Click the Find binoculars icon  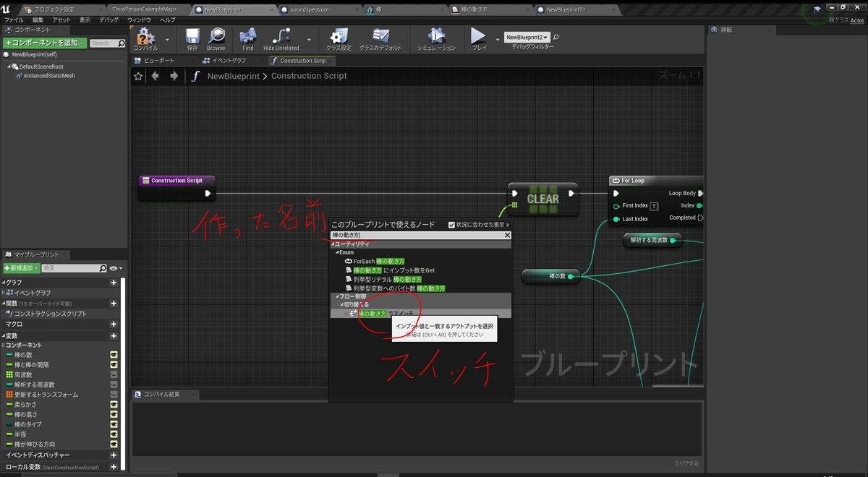pyautogui.click(x=248, y=39)
